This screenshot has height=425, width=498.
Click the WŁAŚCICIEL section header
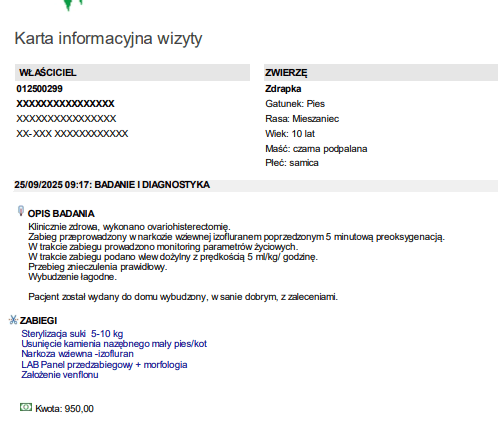[132, 72]
